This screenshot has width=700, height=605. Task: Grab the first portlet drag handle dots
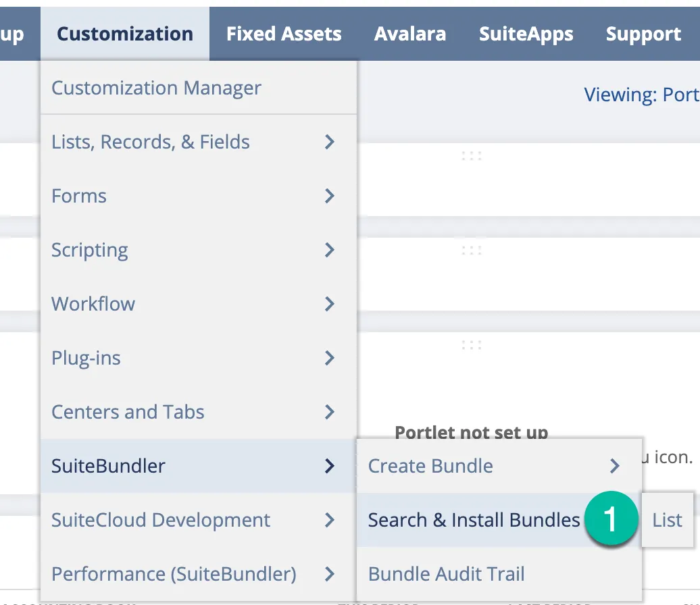click(x=472, y=156)
